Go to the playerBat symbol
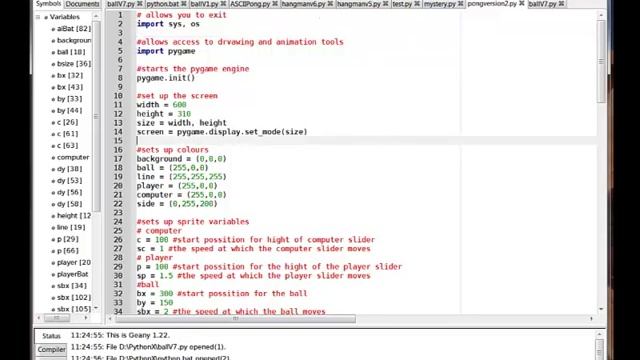The width and height of the screenshot is (640, 360). point(73,274)
